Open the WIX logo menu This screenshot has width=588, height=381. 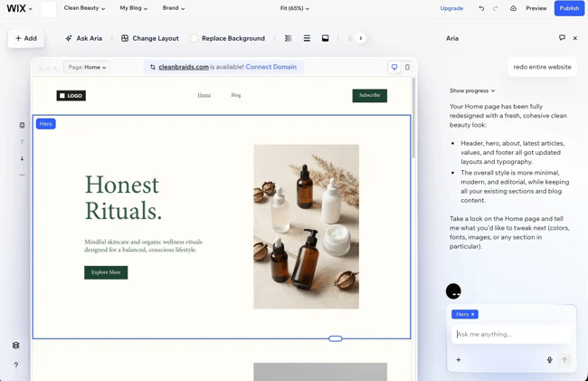pyautogui.click(x=19, y=8)
